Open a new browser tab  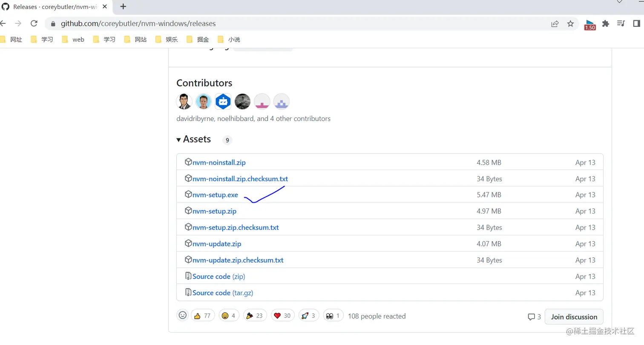coord(123,6)
